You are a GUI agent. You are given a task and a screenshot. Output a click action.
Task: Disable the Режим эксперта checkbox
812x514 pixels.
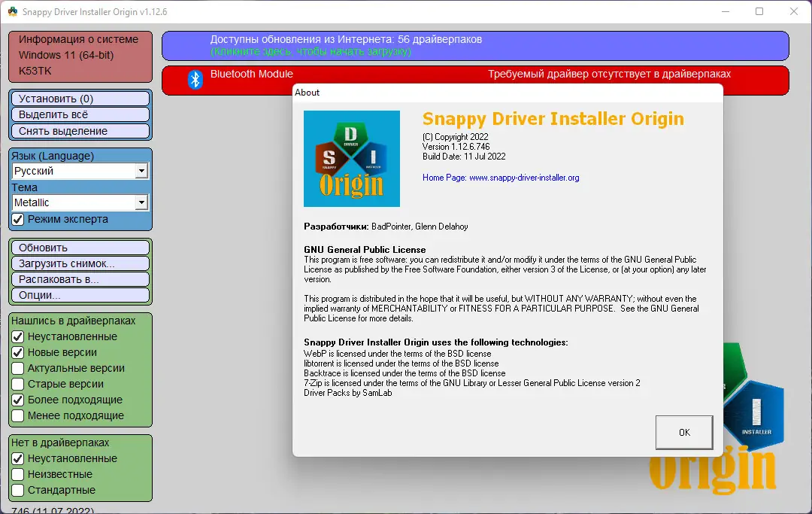coord(17,220)
